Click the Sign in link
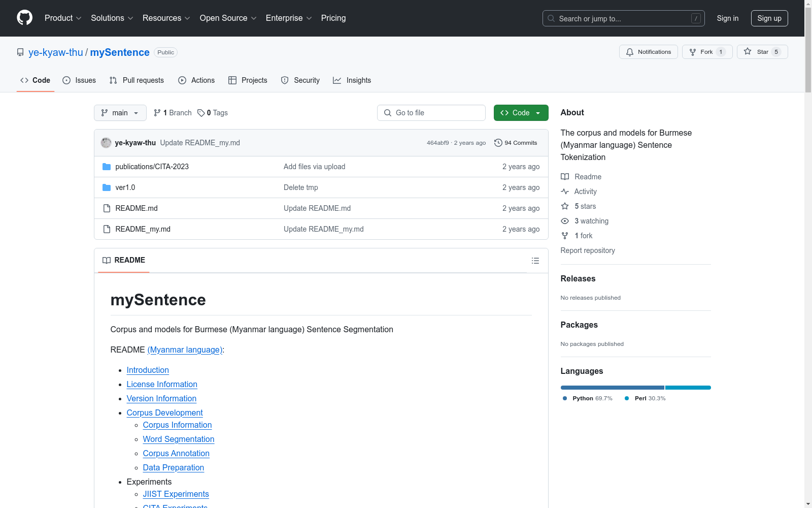Image resolution: width=812 pixels, height=508 pixels. [728, 18]
